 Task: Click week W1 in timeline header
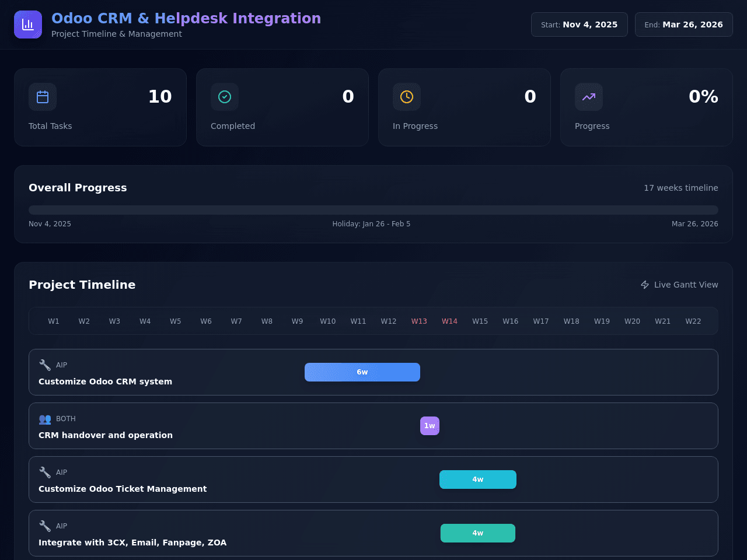54,321
